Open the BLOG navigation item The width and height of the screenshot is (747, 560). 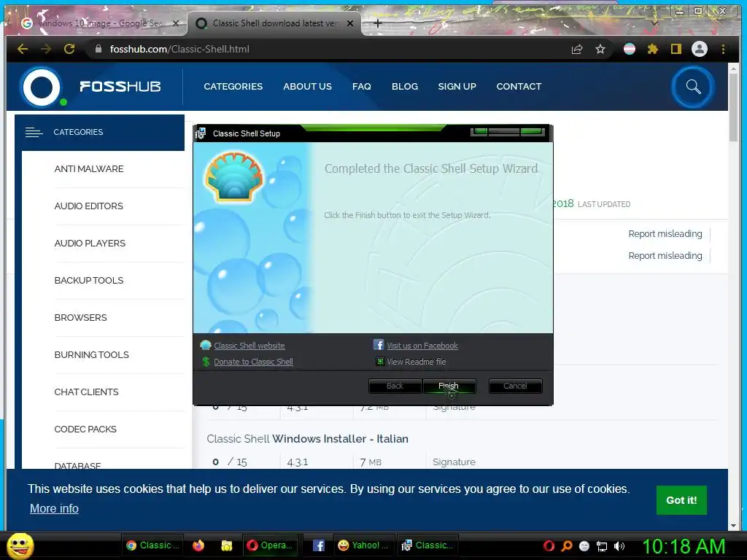pos(404,87)
